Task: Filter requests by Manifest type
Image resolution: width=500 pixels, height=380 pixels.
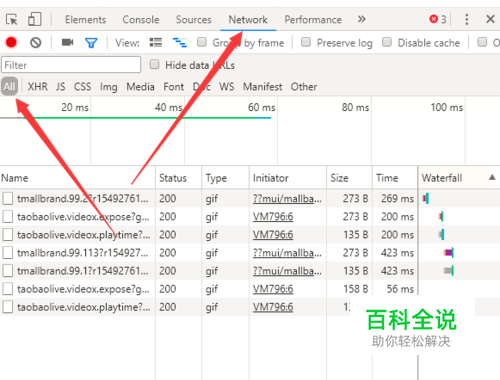Action: [x=262, y=87]
